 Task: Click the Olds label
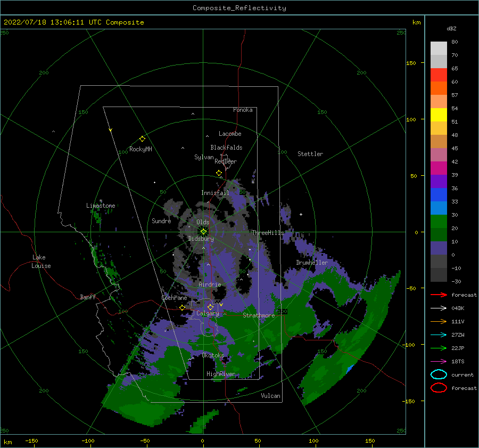point(203,222)
